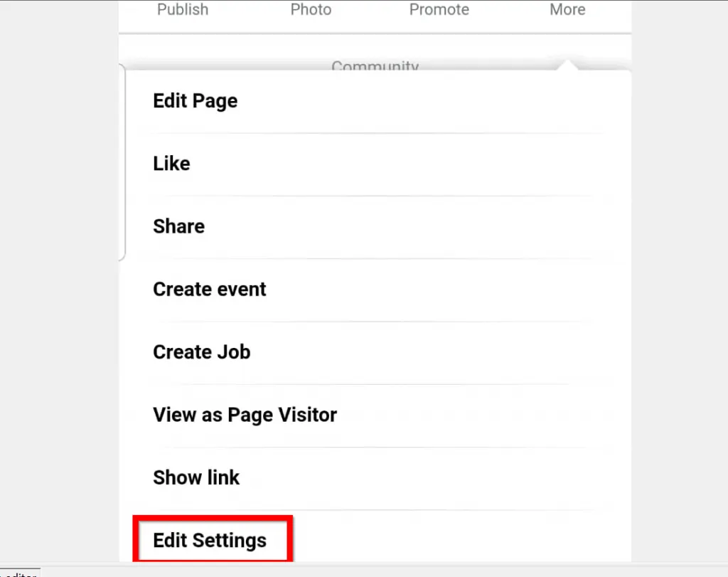
Task: Click Show link in the menu
Action: point(196,477)
